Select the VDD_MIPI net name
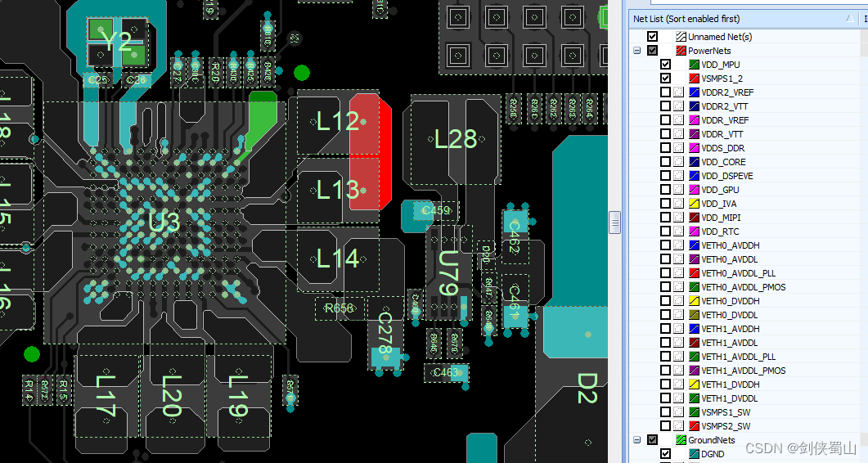The height and width of the screenshot is (463, 868). pyautogui.click(x=721, y=218)
